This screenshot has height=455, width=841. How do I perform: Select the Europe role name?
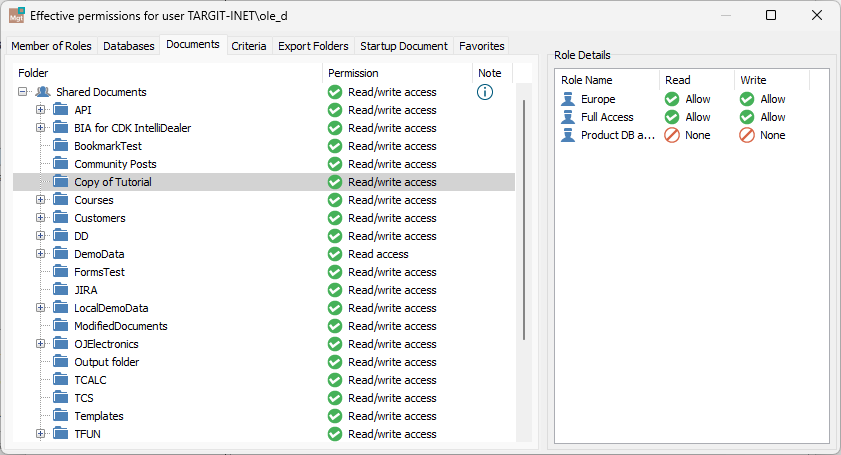point(598,99)
